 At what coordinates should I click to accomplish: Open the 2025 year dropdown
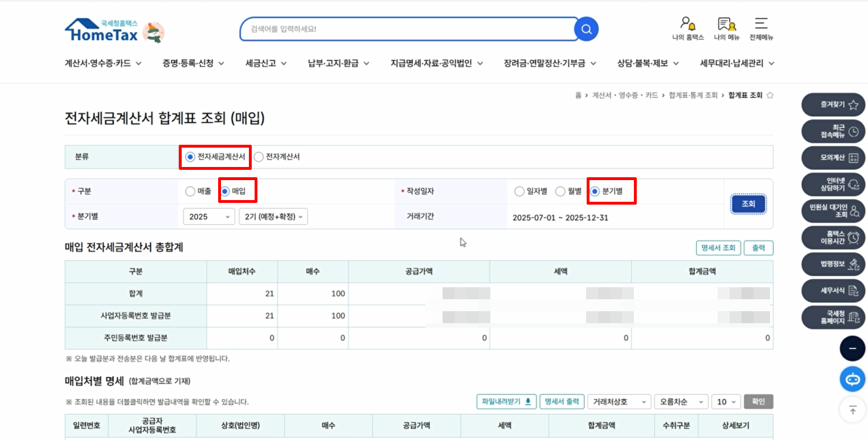pos(208,217)
